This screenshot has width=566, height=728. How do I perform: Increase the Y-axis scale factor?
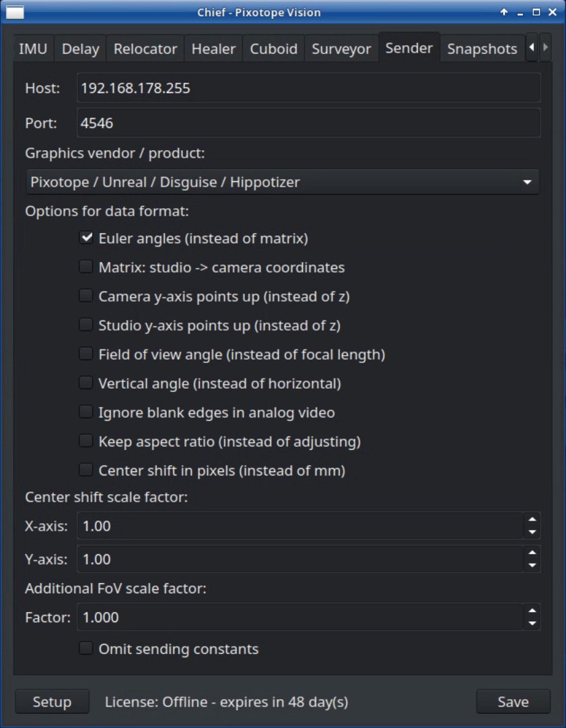pos(532,553)
